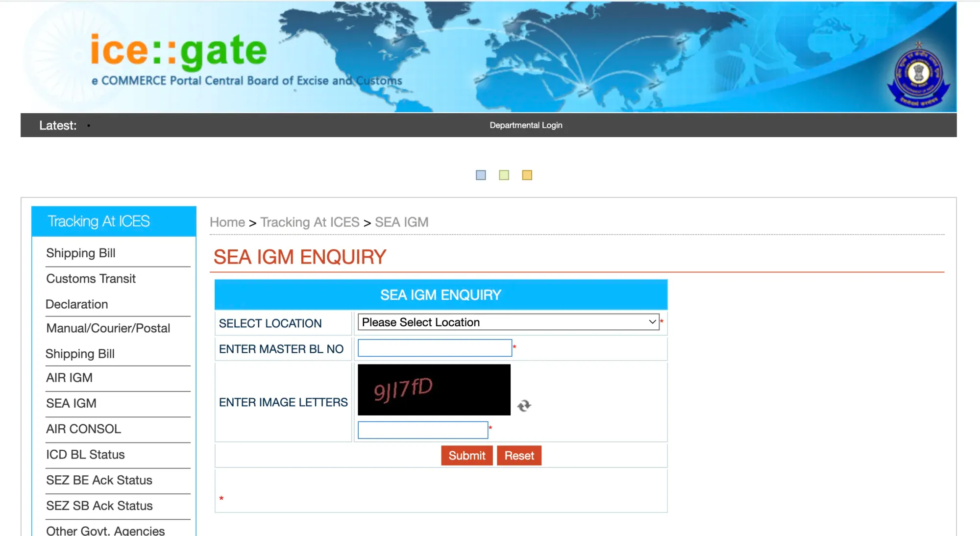
Task: Click the image letters text field
Action: (422, 430)
